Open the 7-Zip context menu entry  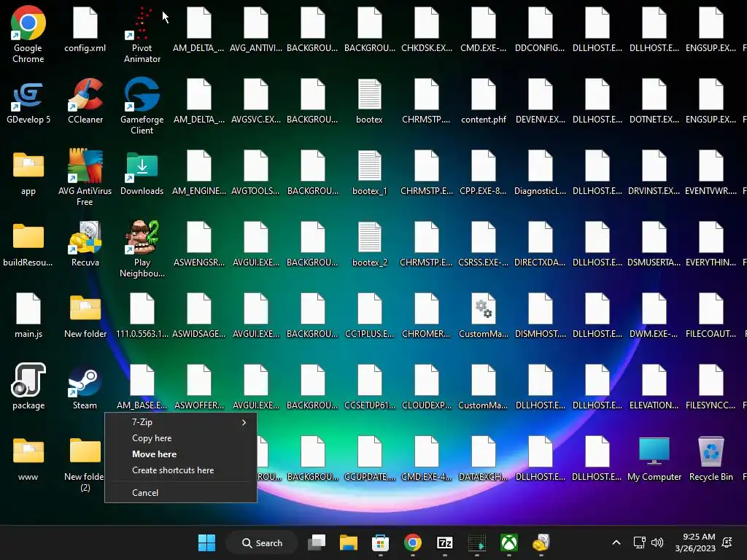point(181,422)
